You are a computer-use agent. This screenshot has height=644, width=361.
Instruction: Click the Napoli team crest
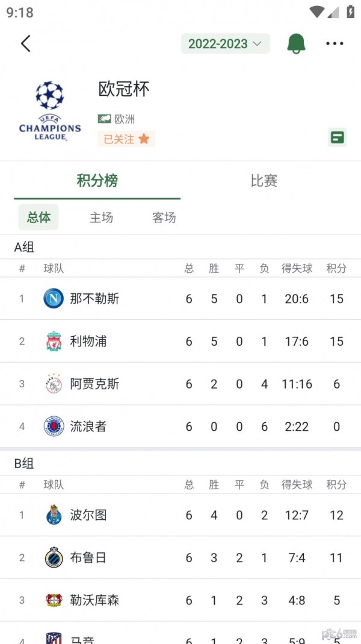53,299
